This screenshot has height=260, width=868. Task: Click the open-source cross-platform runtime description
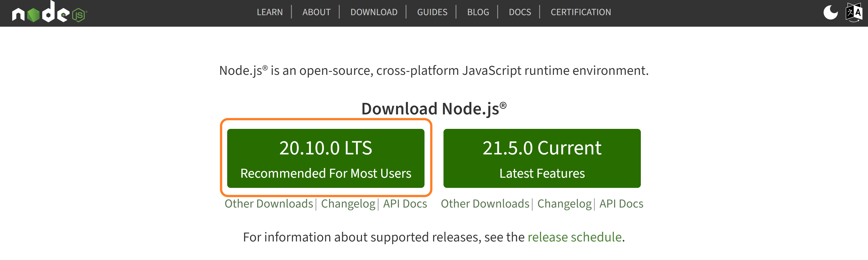point(434,71)
